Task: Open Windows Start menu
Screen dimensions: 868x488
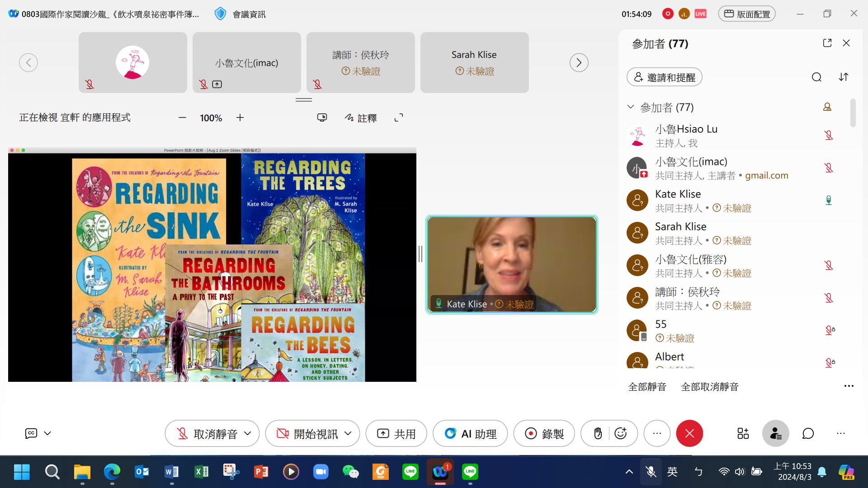Action: click(x=22, y=472)
